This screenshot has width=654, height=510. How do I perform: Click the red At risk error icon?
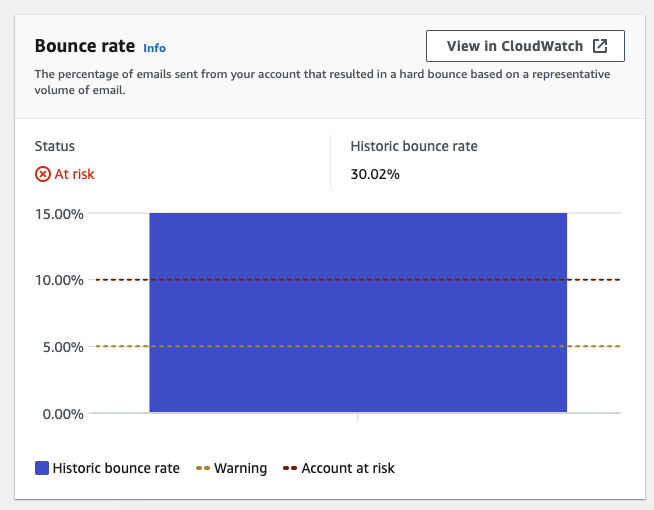pos(43,174)
